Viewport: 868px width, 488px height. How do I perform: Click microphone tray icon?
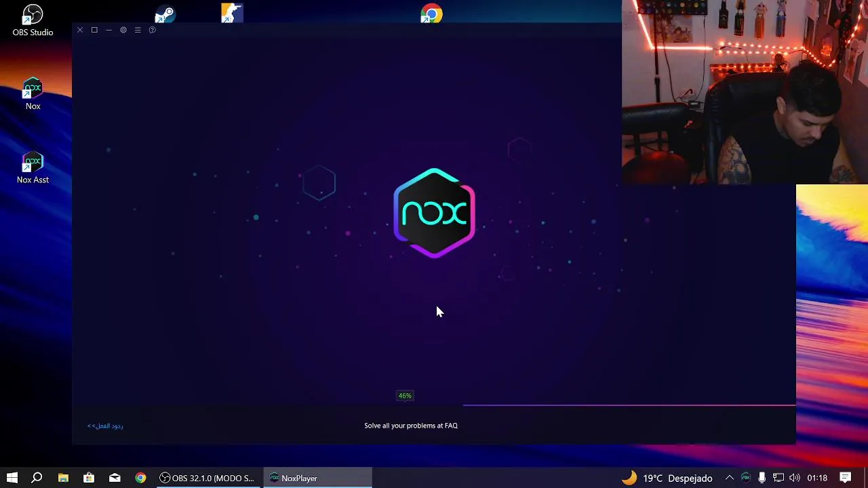[762, 478]
